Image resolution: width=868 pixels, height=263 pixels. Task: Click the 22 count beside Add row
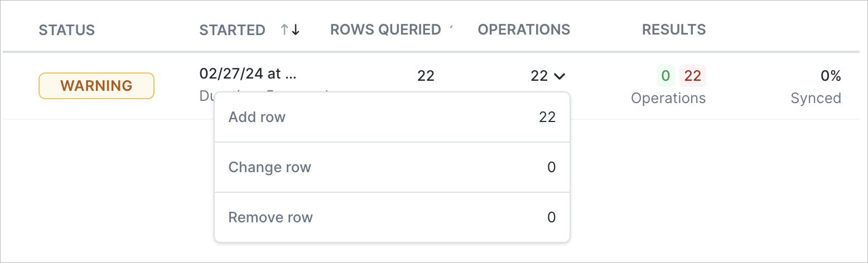pyautogui.click(x=547, y=118)
